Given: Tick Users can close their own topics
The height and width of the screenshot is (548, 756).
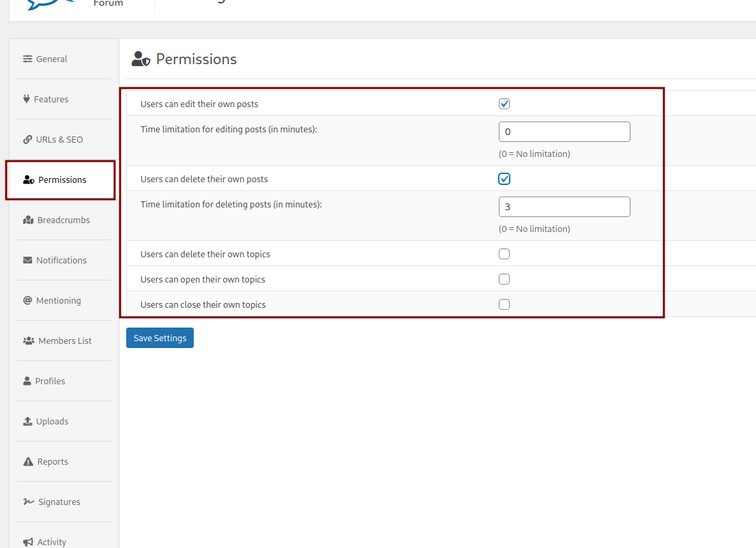Looking at the screenshot, I should tap(504, 304).
